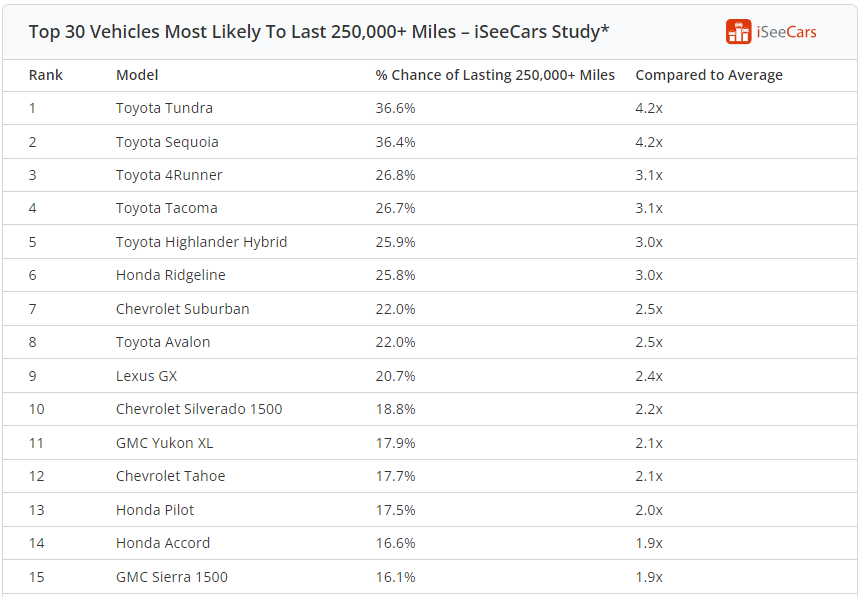Click the table title heading text
Image resolution: width=864 pixels, height=597 pixels.
point(319,32)
